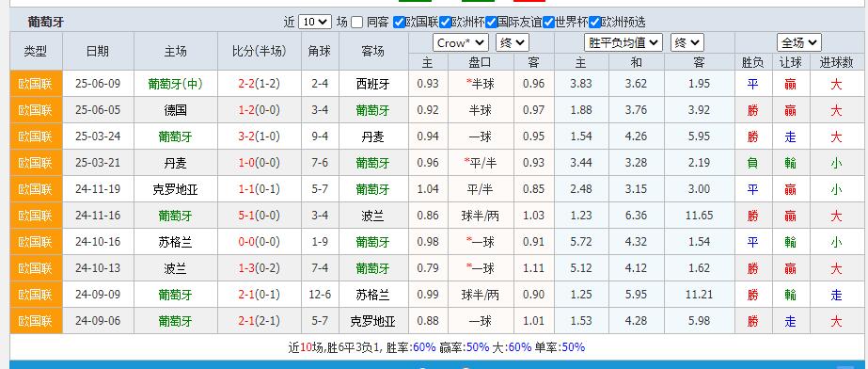Image resolution: width=868 pixels, height=369 pixels.
Task: Open home team 苏格兰 in 24-10-16 row
Action: (x=176, y=242)
